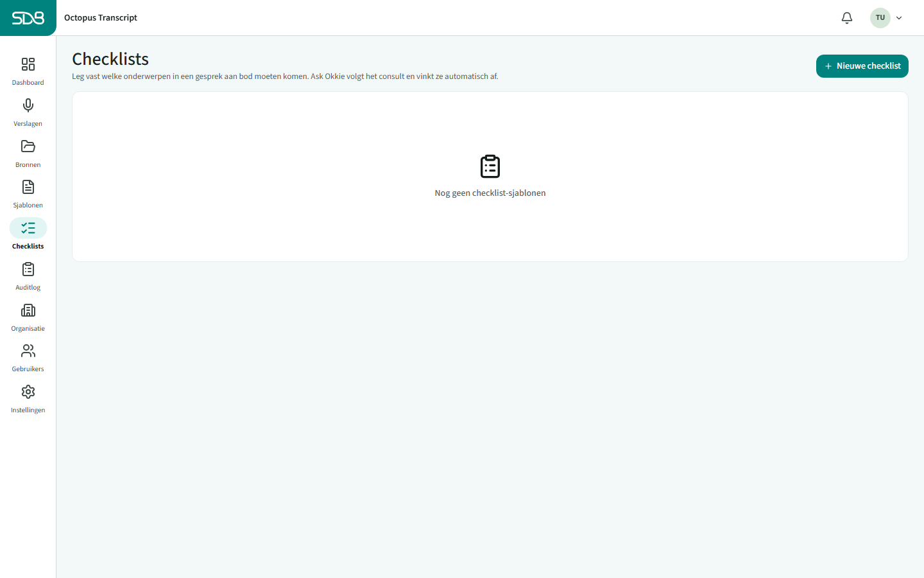
Task: Open the Dashboard sidebar icon
Action: coord(28,64)
